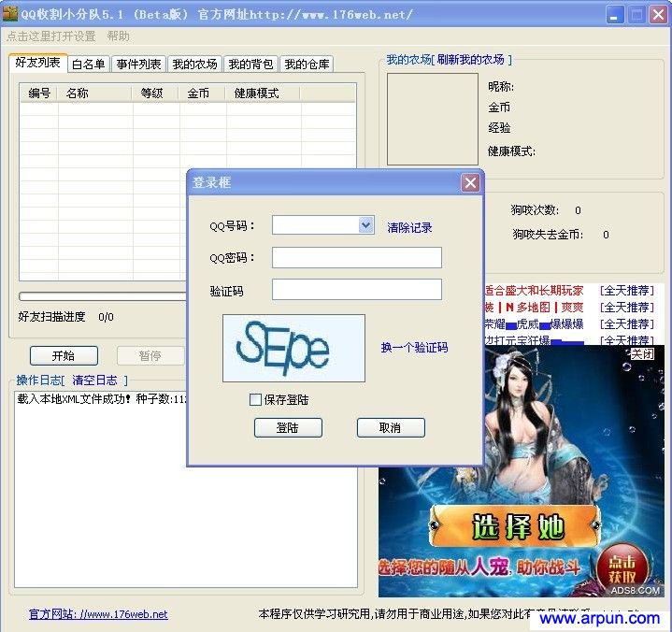Image resolution: width=672 pixels, height=632 pixels.
Task: Click the farm avatar picture box
Action: pos(433,119)
